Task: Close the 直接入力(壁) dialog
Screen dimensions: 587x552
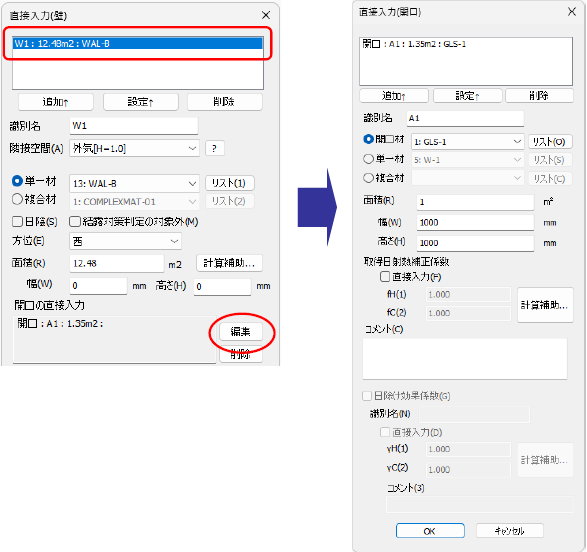Action: tap(266, 15)
